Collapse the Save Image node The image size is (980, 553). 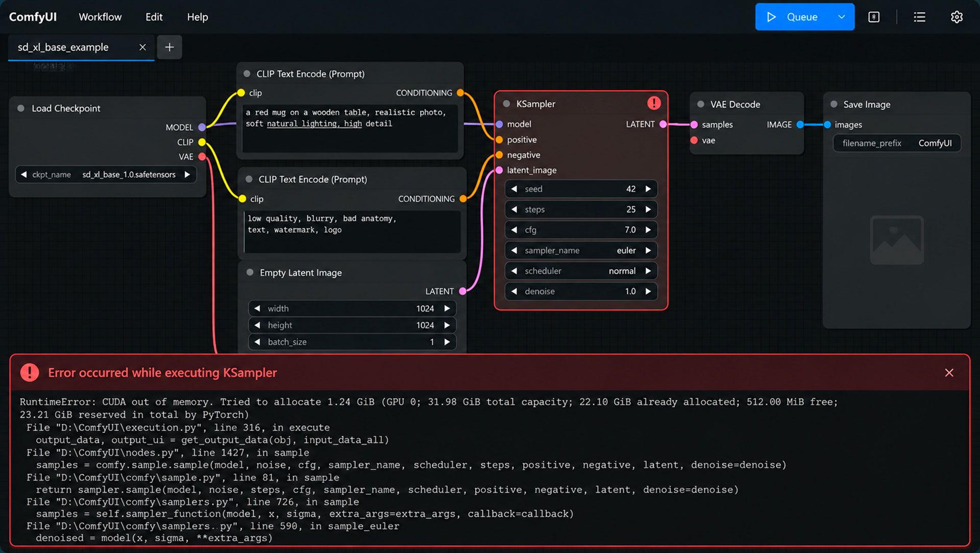pos(834,104)
